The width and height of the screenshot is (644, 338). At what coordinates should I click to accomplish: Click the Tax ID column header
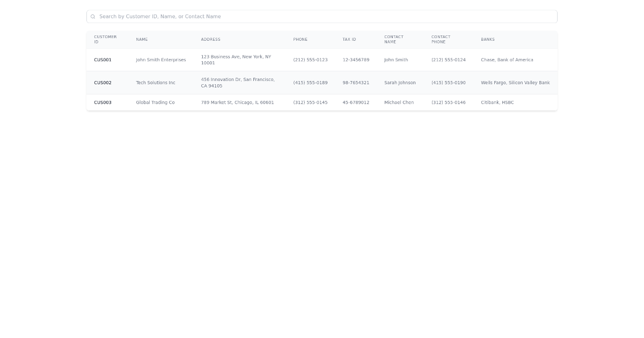[x=349, y=40]
